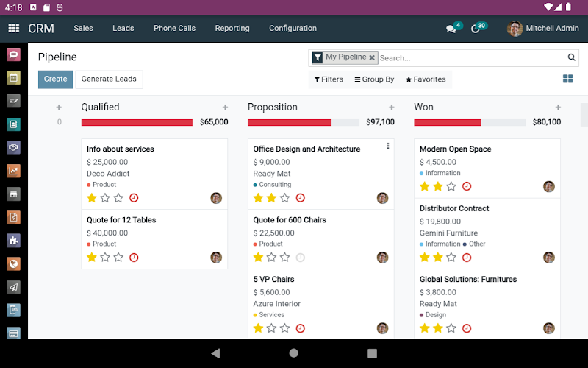Expand the Filters dropdown
Image resolution: width=588 pixels, height=368 pixels.
pyautogui.click(x=329, y=79)
